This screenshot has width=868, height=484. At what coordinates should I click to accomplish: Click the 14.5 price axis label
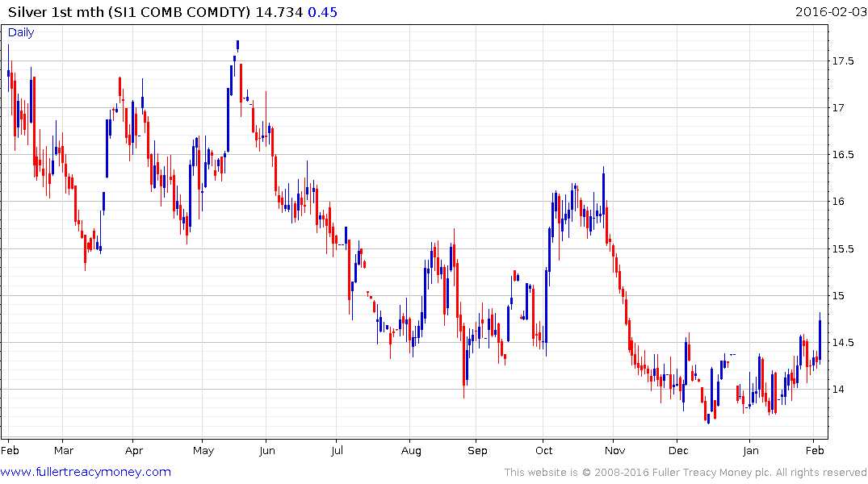click(843, 342)
